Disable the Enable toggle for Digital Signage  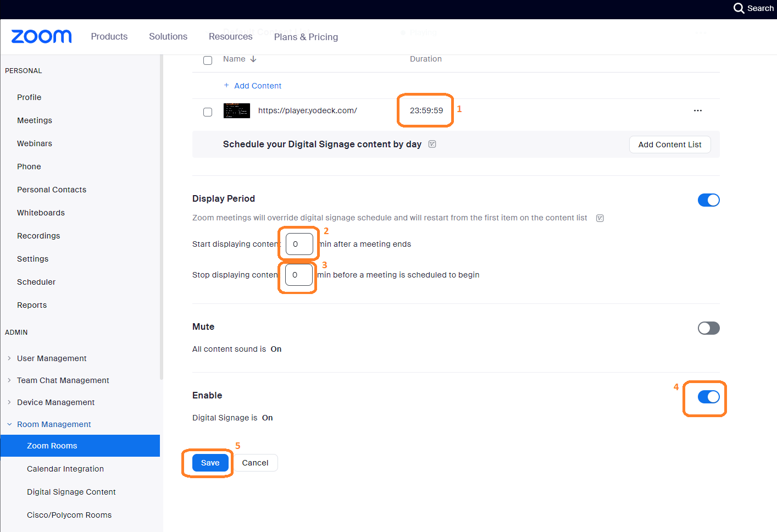(708, 396)
